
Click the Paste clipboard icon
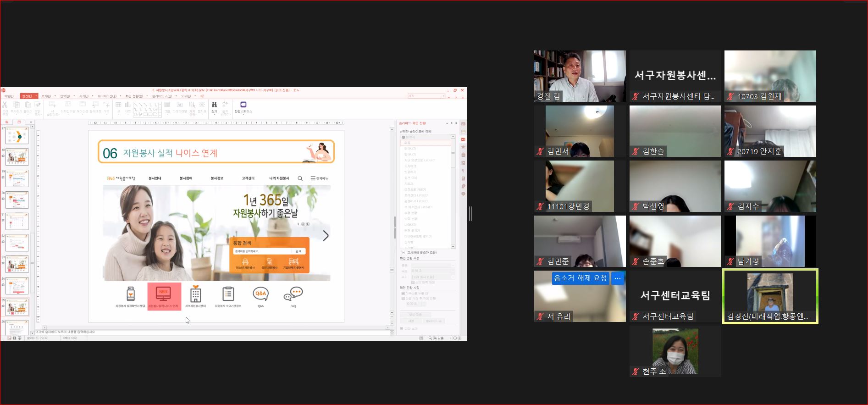coord(28,105)
